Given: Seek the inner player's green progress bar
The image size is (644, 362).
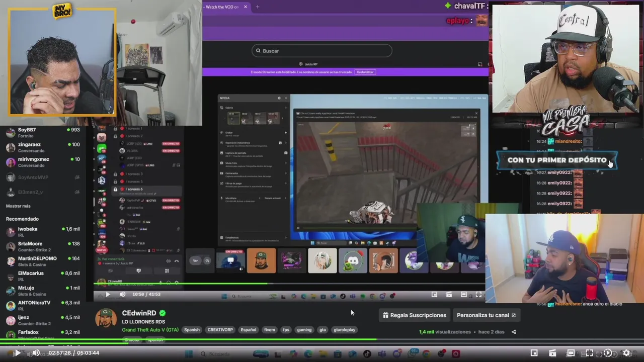Looking at the screenshot, I should pyautogui.click(x=289, y=284).
